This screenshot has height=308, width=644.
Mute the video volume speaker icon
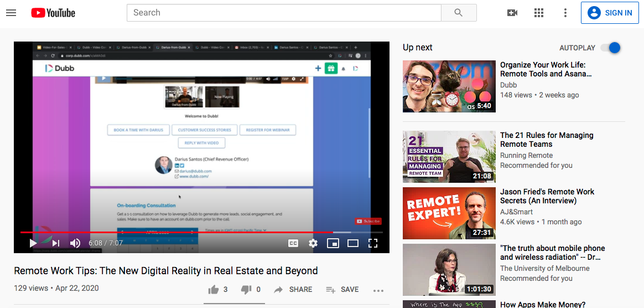pos(75,243)
